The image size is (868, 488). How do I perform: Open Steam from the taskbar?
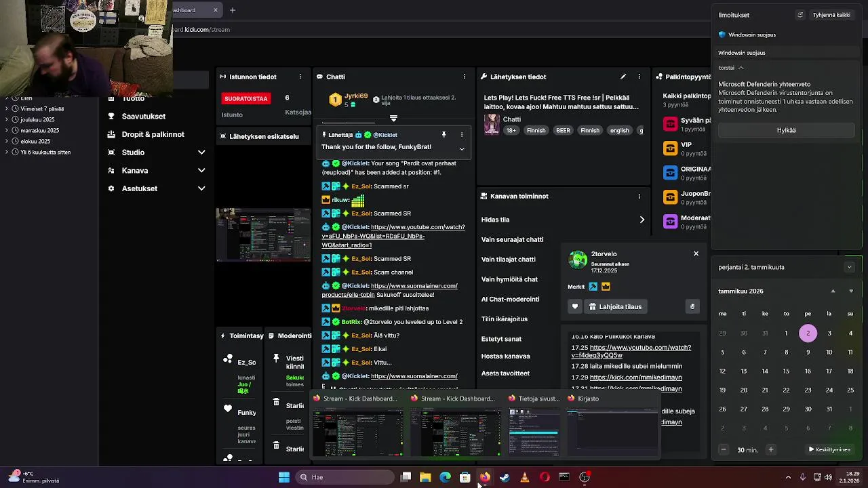505,477
